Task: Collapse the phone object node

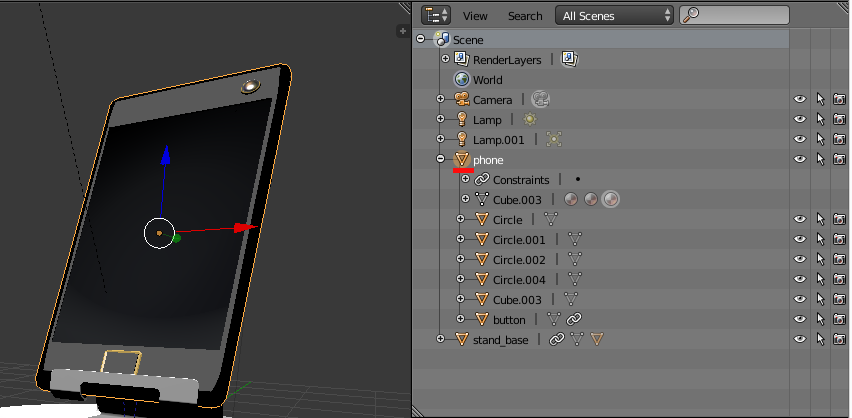Action: 441,159
